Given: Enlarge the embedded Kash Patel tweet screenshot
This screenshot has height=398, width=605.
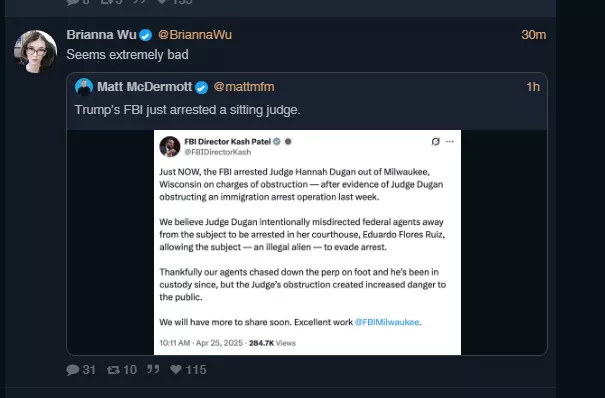Looking at the screenshot, I should coord(307,242).
